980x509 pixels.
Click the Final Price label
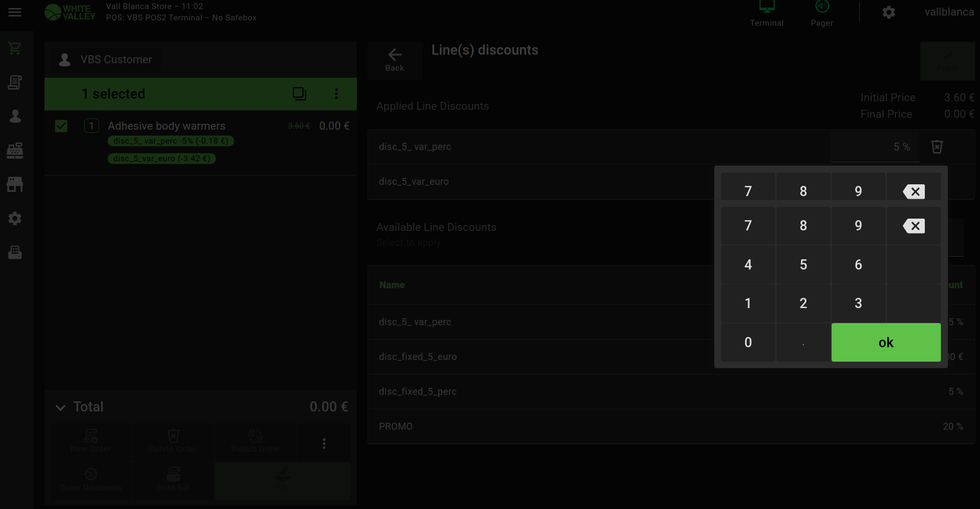(x=886, y=114)
